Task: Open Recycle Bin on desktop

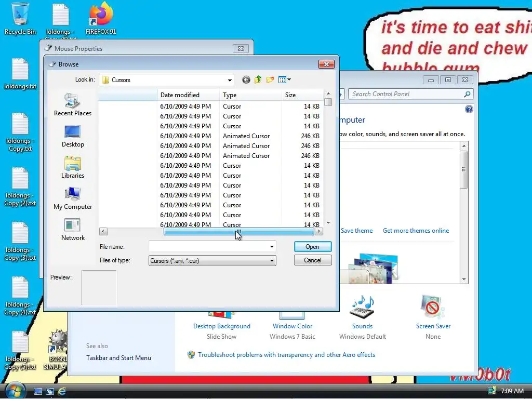Action: (x=20, y=19)
